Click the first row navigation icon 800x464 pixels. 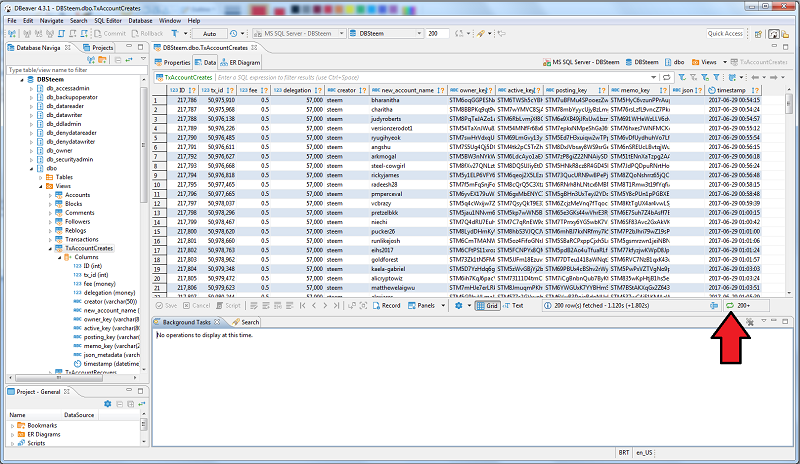point(303,306)
